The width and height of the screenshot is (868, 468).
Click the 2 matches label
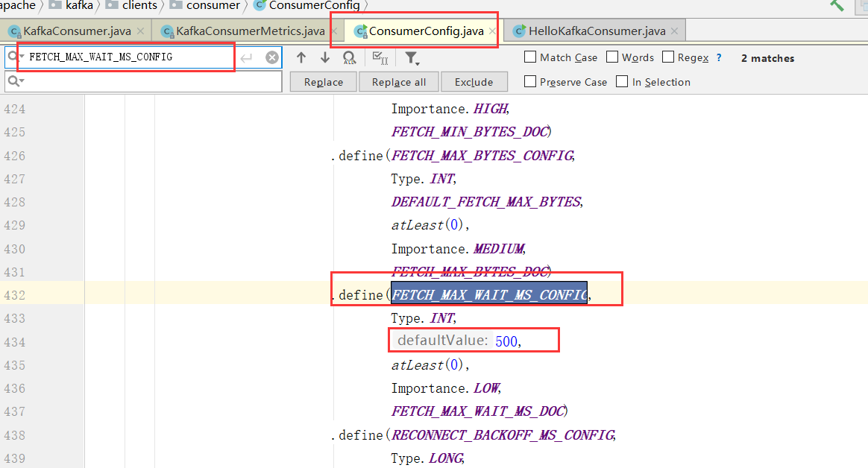pyautogui.click(x=767, y=58)
